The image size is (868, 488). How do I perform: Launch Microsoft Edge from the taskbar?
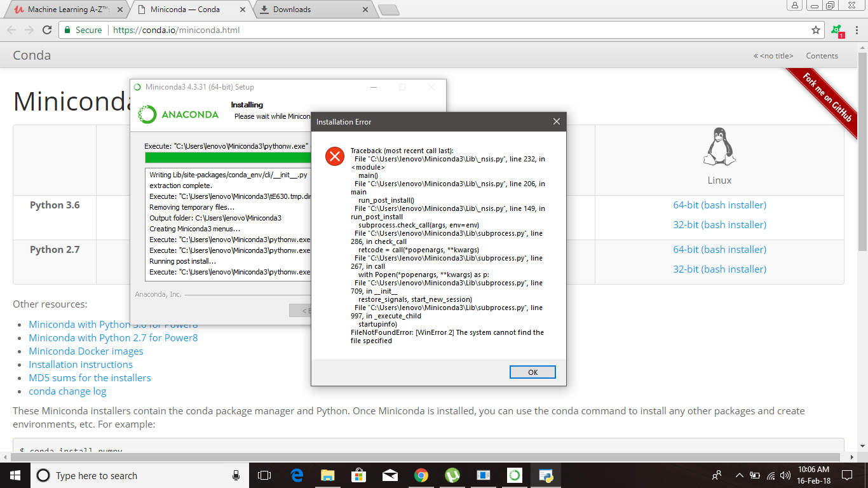tap(296, 475)
